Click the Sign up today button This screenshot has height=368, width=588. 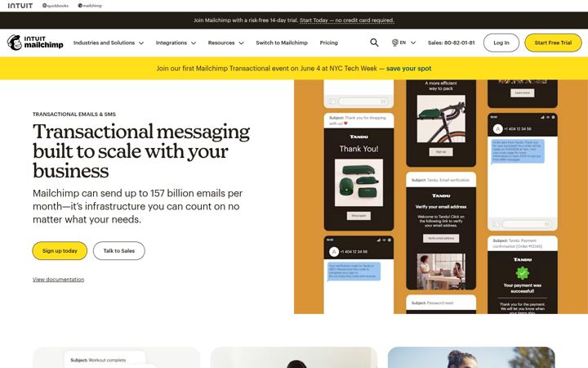tap(60, 251)
